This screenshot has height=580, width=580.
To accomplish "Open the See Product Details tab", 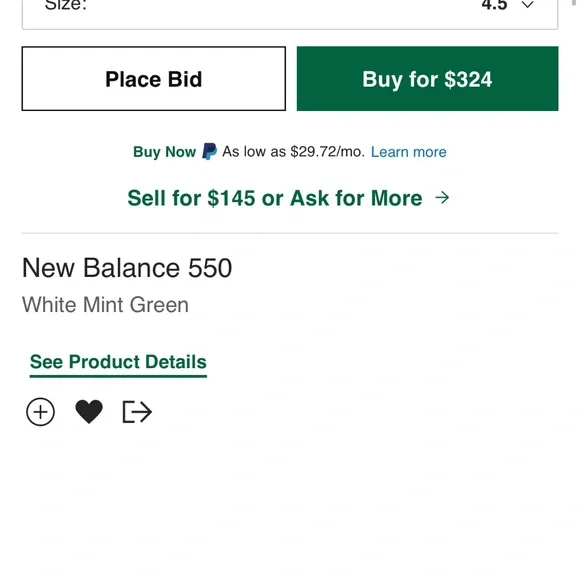I will point(118,361).
